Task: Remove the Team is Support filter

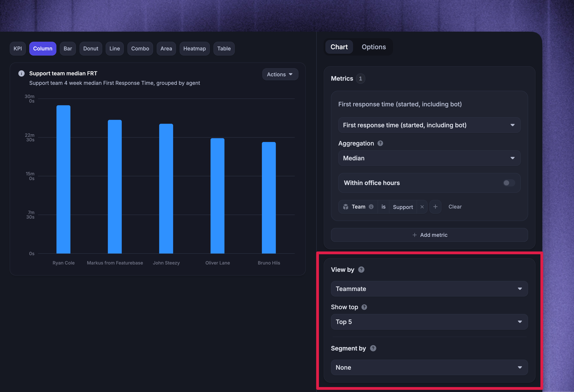Action: click(x=422, y=207)
